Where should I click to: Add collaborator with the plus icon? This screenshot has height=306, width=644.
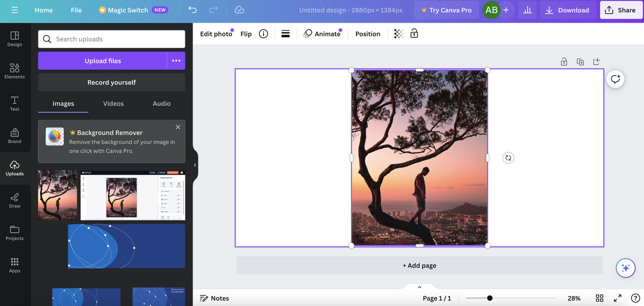click(x=506, y=10)
